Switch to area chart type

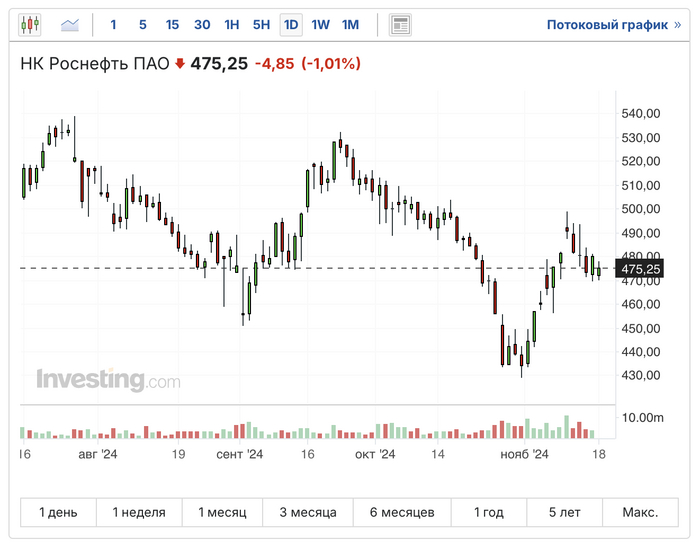click(x=70, y=24)
